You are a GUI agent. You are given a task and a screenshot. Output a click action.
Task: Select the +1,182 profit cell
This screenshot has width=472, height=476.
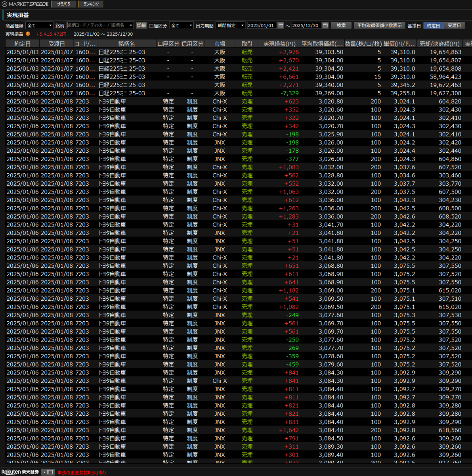[289, 290]
